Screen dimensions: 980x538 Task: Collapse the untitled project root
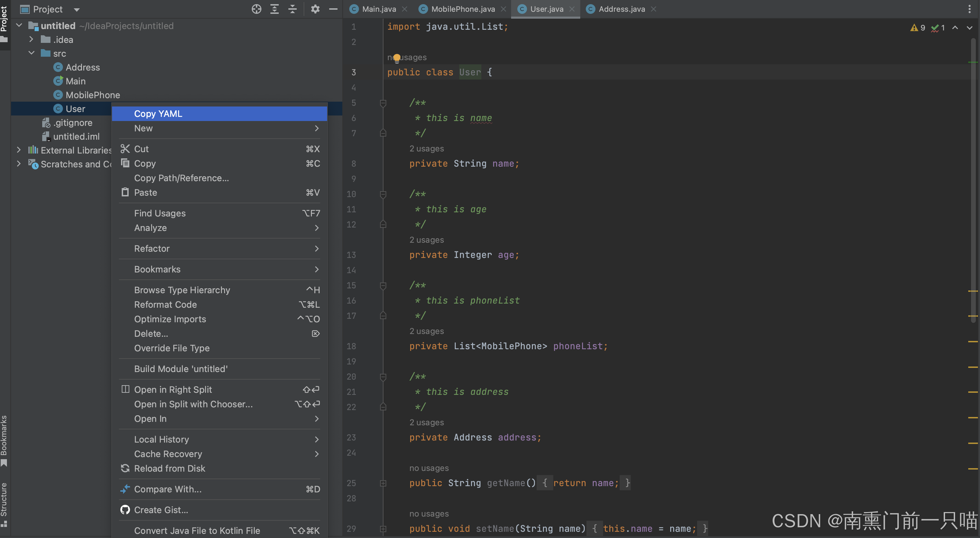pyautogui.click(x=19, y=26)
